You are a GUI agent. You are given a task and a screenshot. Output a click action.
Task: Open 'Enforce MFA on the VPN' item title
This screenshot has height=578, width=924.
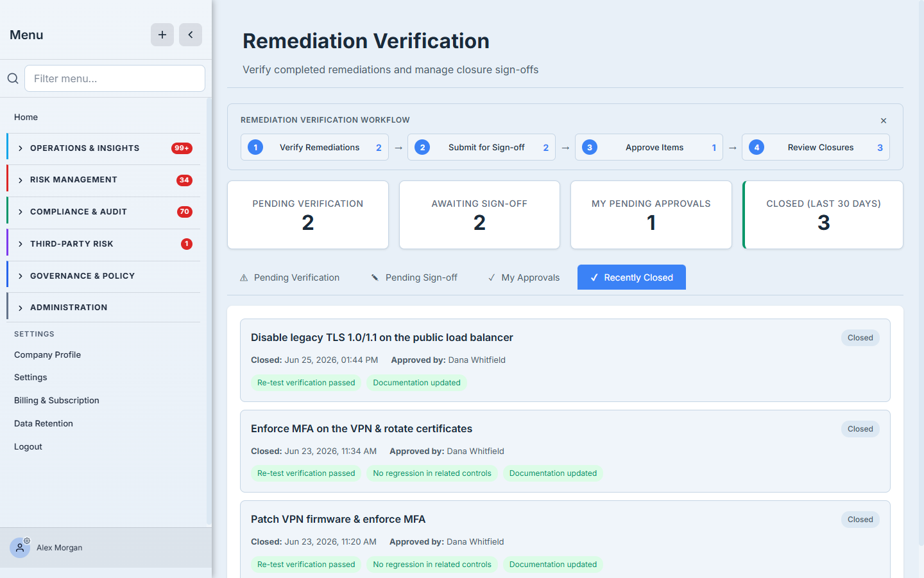coord(361,429)
